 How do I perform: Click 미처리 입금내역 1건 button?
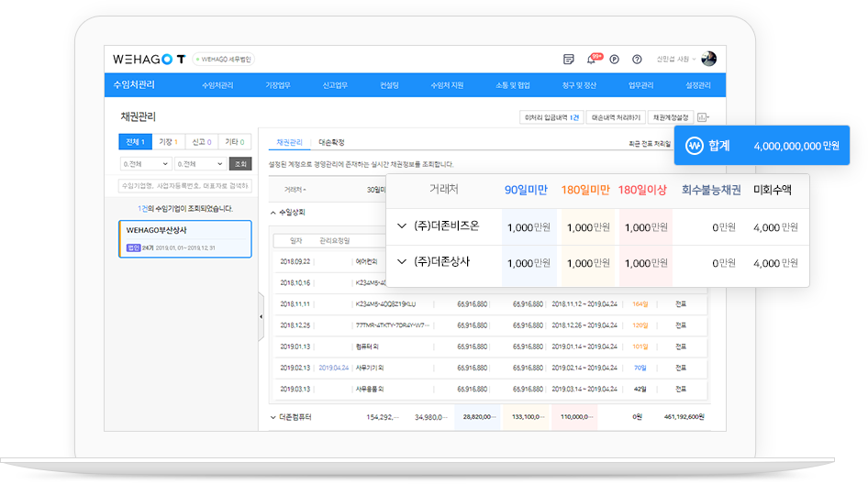(551, 117)
